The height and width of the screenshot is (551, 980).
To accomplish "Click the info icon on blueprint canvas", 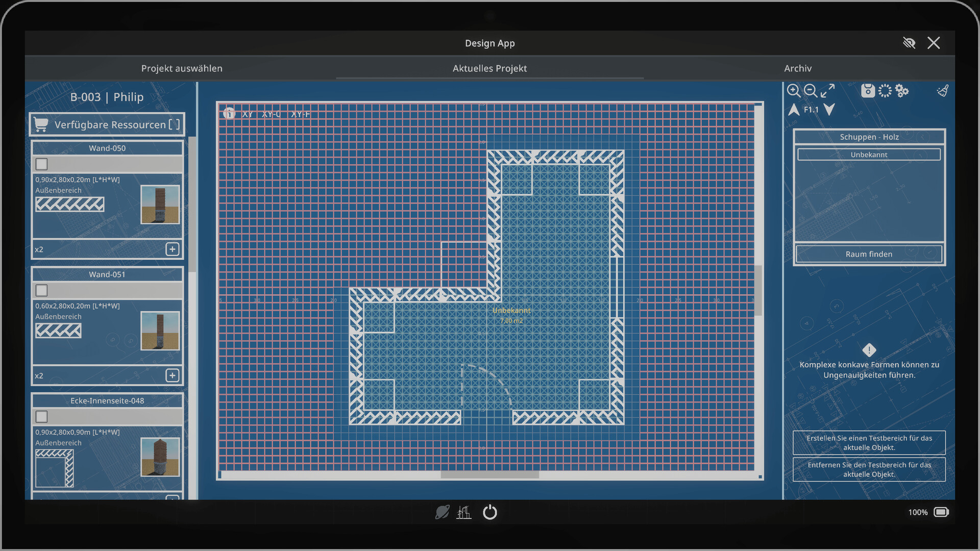I will point(229,113).
